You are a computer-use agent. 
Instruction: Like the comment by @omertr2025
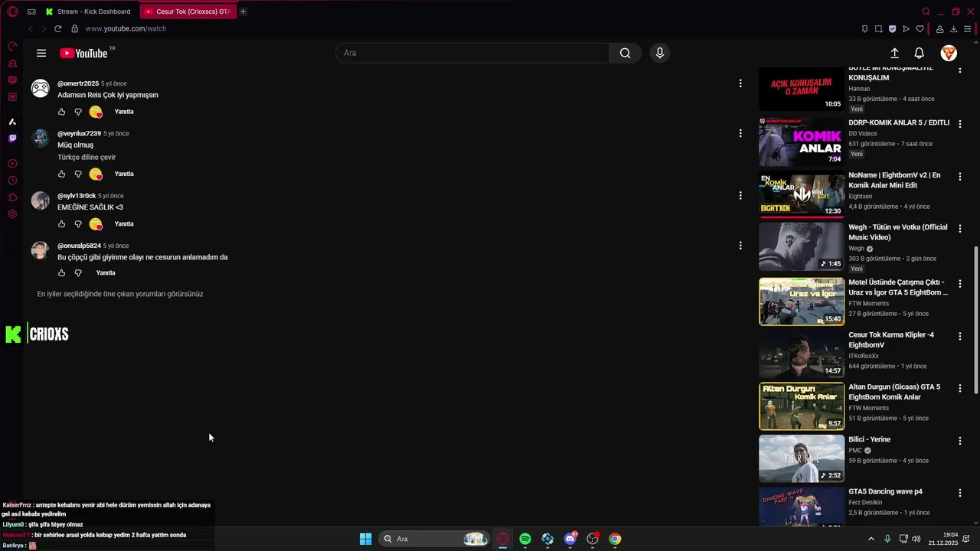pos(62,112)
